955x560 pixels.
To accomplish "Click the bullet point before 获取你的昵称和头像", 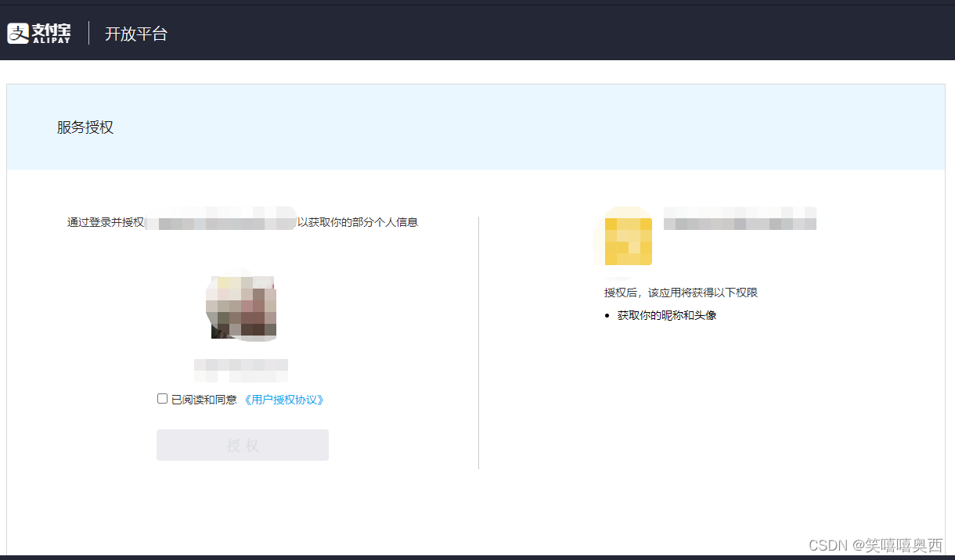I will (608, 315).
